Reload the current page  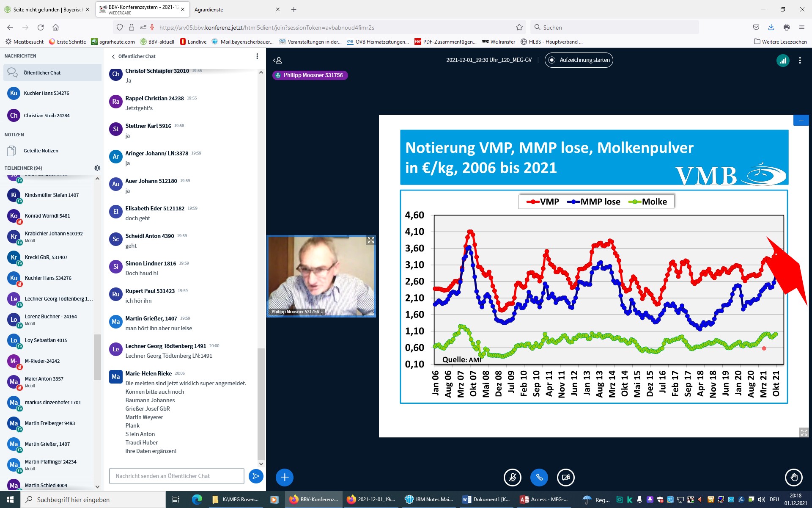click(x=41, y=28)
